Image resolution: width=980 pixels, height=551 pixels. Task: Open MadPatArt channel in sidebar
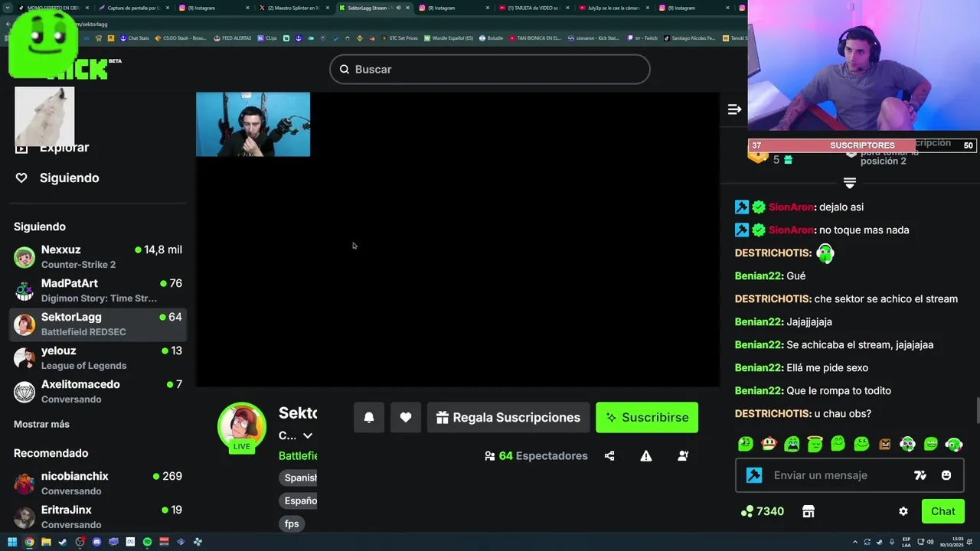pos(99,291)
